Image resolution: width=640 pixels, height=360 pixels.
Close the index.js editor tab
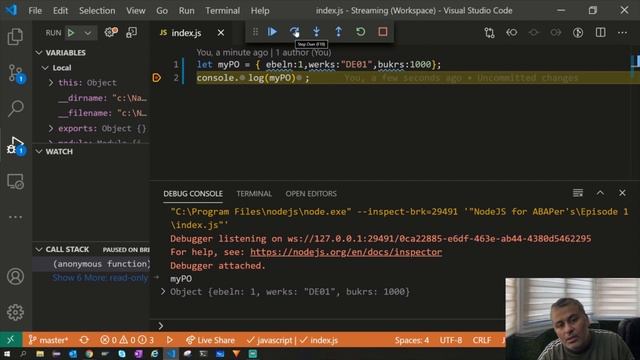(x=221, y=33)
